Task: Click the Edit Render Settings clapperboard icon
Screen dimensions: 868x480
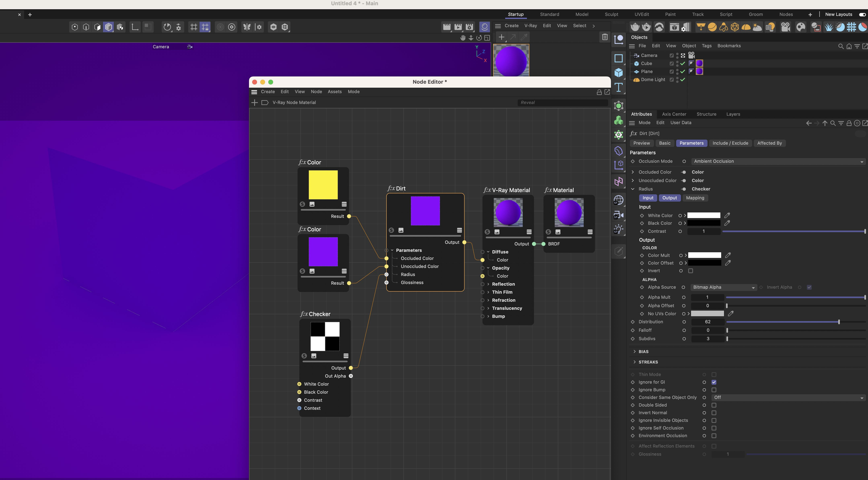Action: pos(469,27)
